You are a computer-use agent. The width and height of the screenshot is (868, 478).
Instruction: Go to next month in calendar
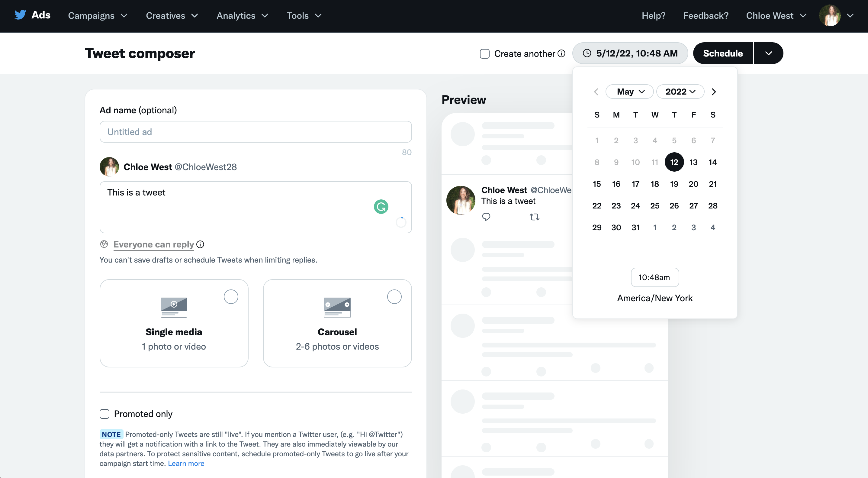click(713, 92)
